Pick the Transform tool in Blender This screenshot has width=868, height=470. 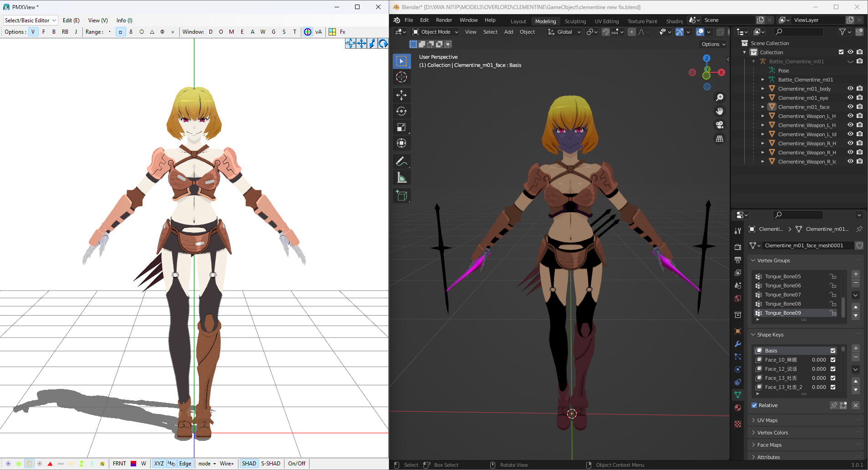pyautogui.click(x=401, y=143)
